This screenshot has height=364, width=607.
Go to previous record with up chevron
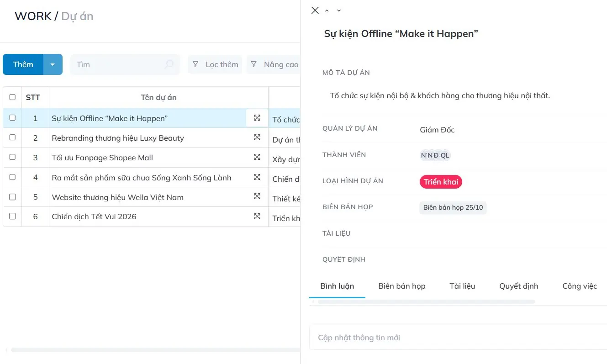coord(327,11)
